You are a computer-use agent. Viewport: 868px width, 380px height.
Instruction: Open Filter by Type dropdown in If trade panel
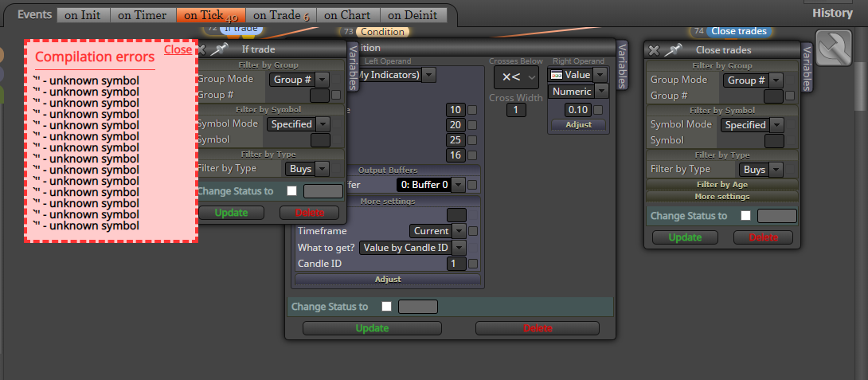(x=307, y=168)
